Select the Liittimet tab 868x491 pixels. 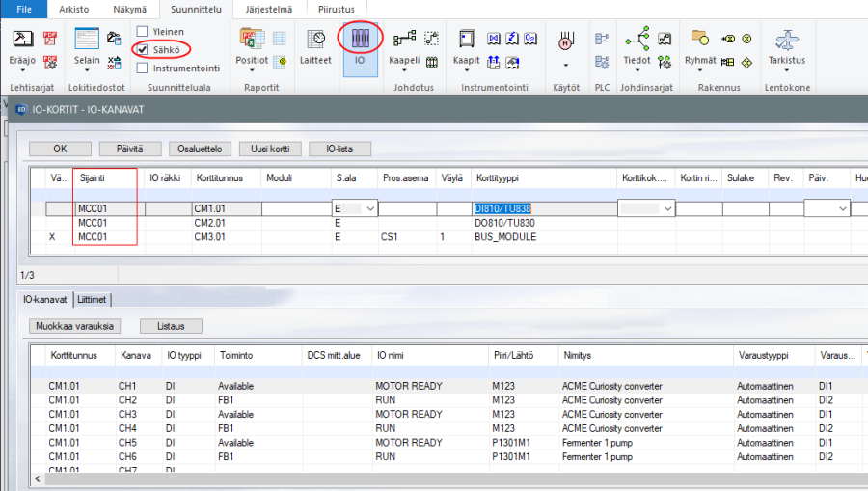click(x=94, y=299)
